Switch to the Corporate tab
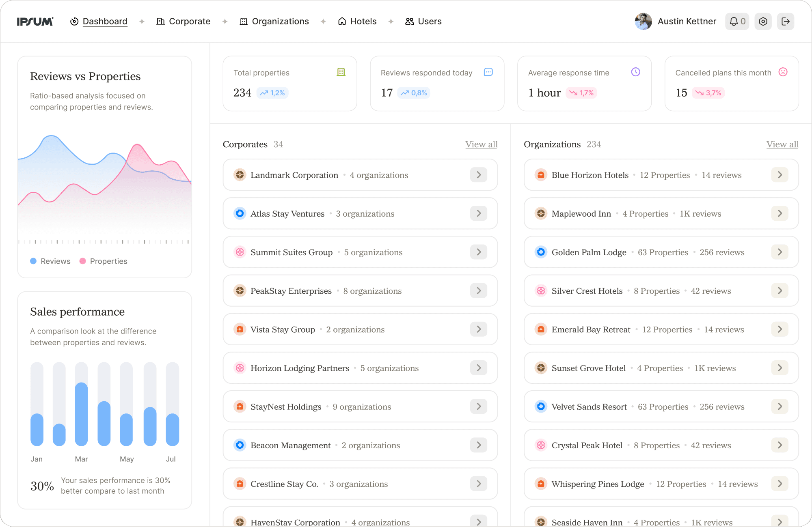The image size is (812, 527). (184, 21)
